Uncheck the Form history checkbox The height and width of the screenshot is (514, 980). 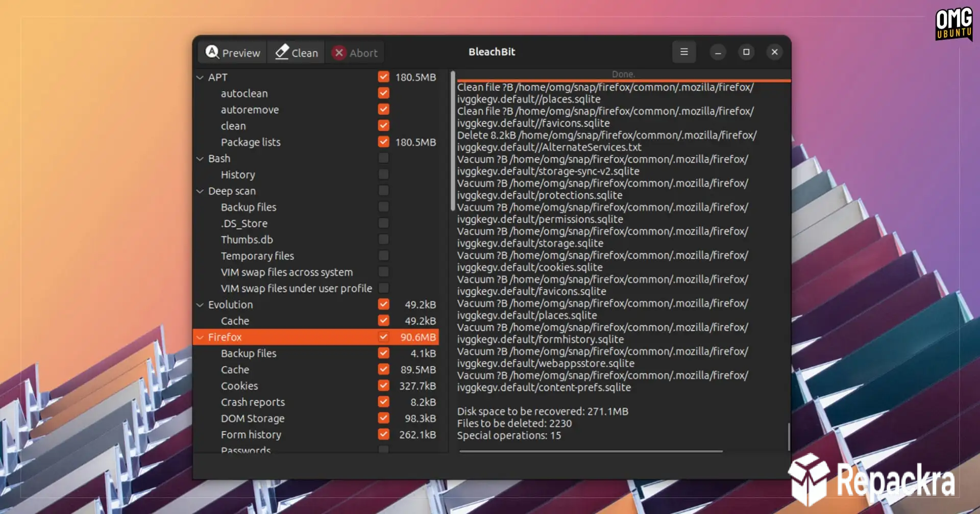coord(383,434)
